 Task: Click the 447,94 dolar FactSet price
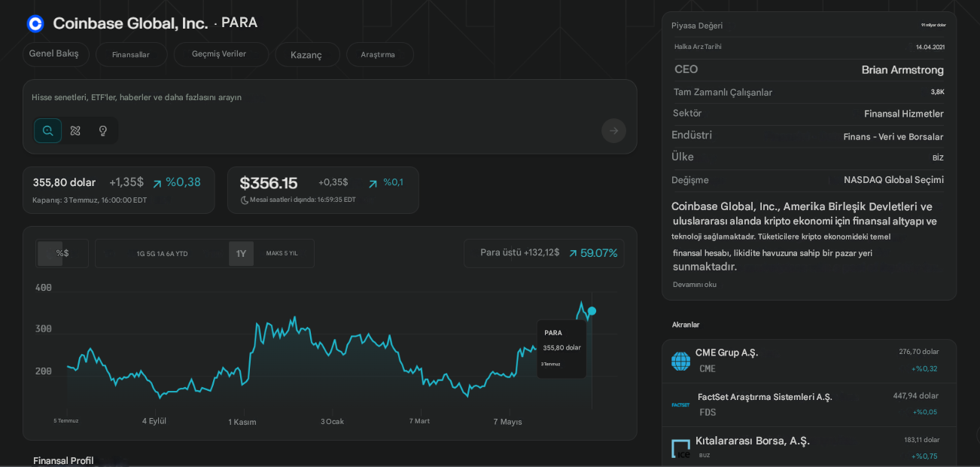(916, 395)
